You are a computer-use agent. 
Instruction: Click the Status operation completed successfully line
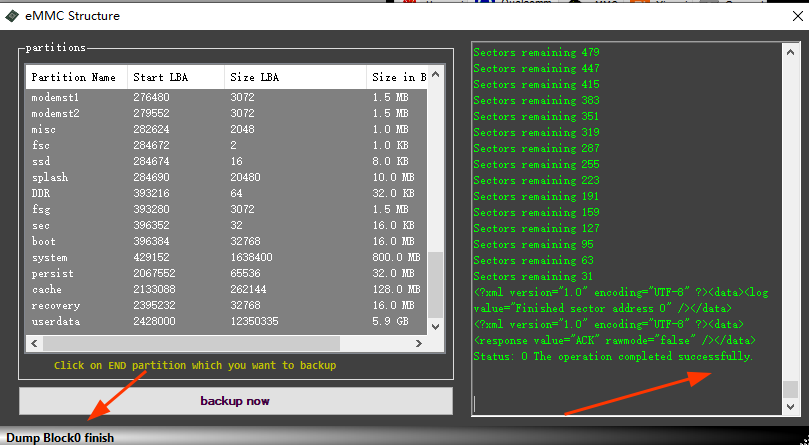(x=613, y=356)
